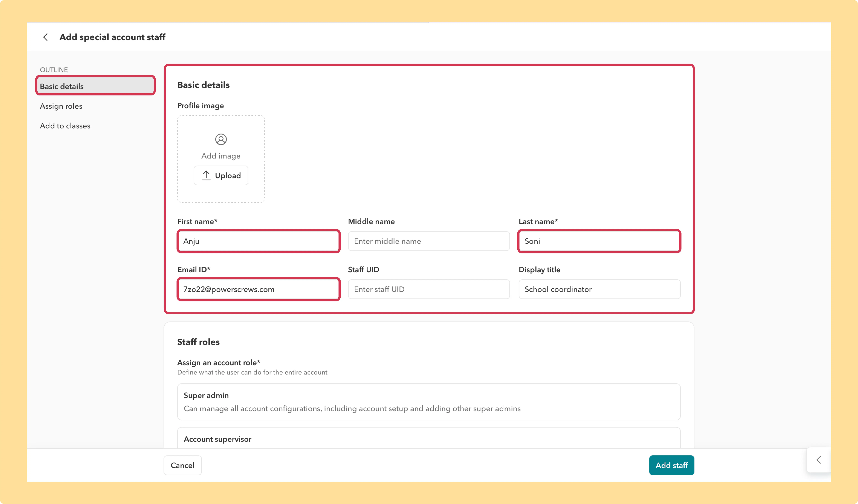Click the Add special account staff title

tap(112, 37)
